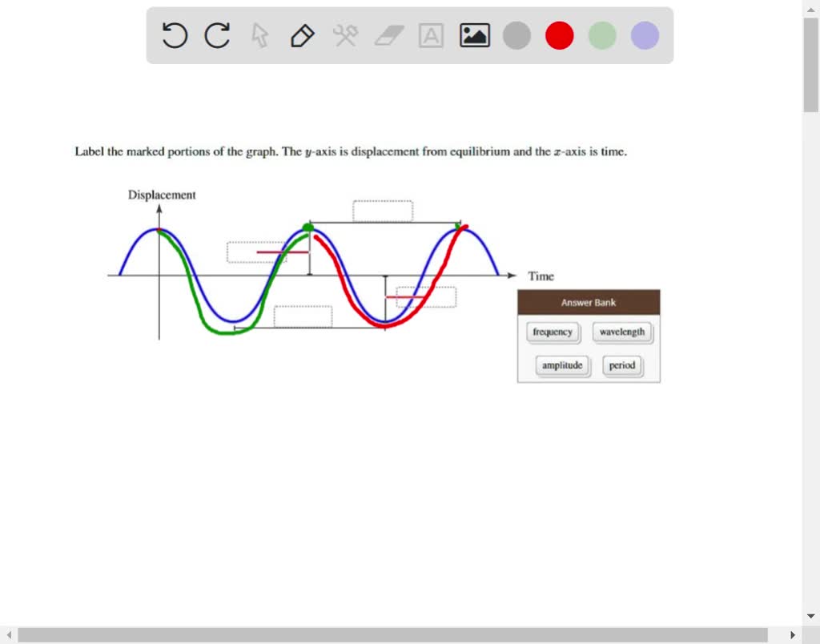Click the scroll up arrow on right scrollbar
Image resolution: width=820 pixels, height=644 pixels.
(810, 9)
